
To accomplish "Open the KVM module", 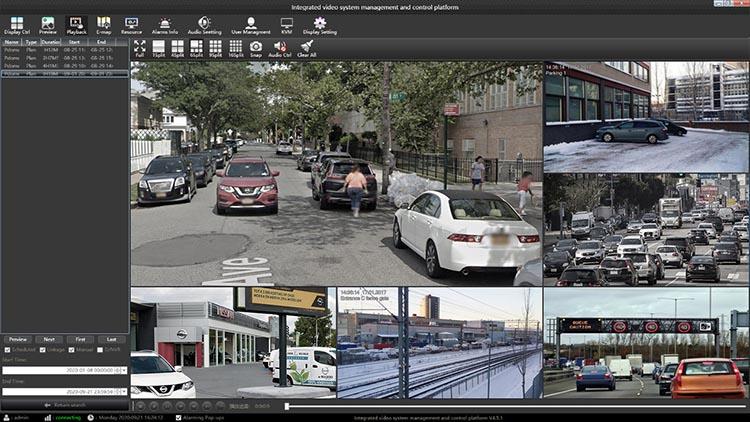I will tap(287, 25).
